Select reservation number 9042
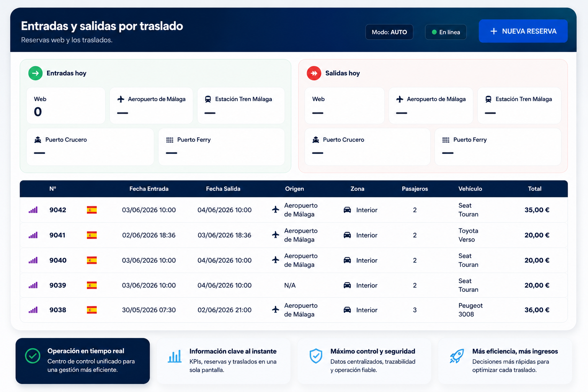The width and height of the screenshot is (588, 392). [x=58, y=210]
